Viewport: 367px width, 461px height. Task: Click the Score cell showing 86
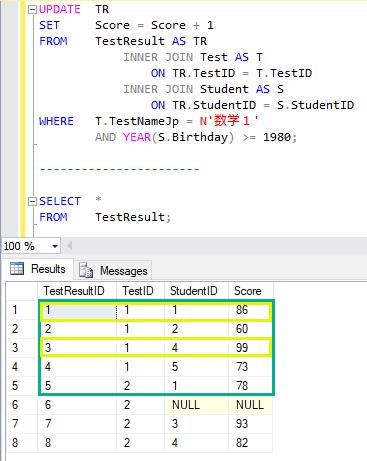pyautogui.click(x=250, y=310)
